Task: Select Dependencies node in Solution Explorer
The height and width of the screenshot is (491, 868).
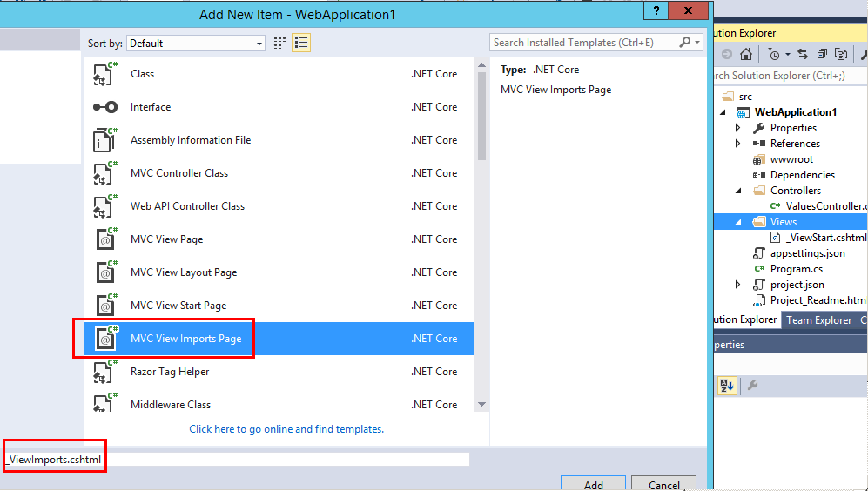Action: click(802, 175)
